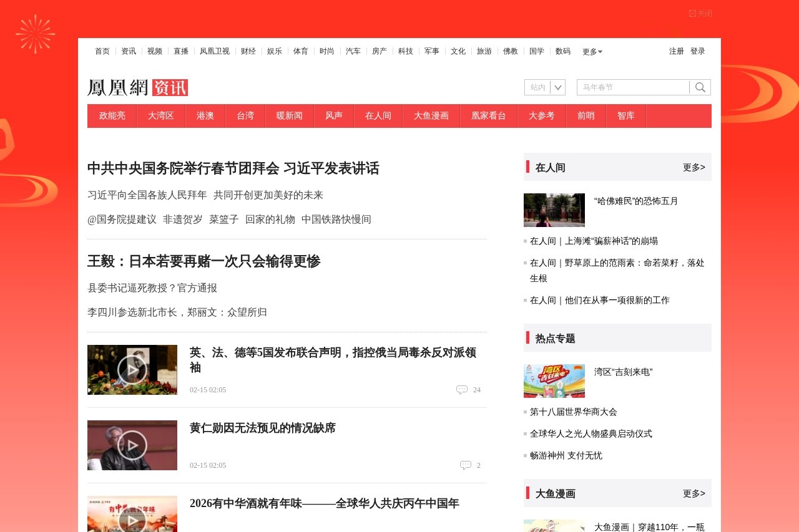This screenshot has width=799, height=532.
Task: Open the 在人间 nav tab
Action: tap(378, 116)
